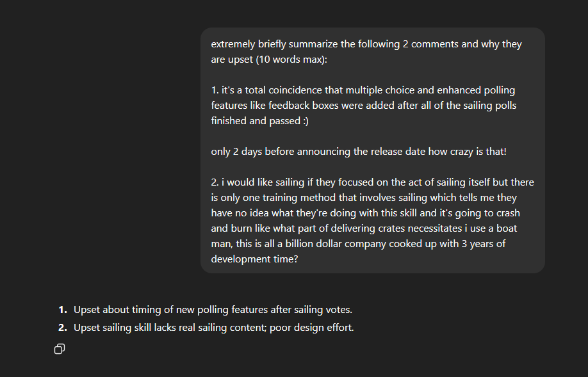
Task: Copy the assistant response with copy icon
Action: tap(60, 349)
